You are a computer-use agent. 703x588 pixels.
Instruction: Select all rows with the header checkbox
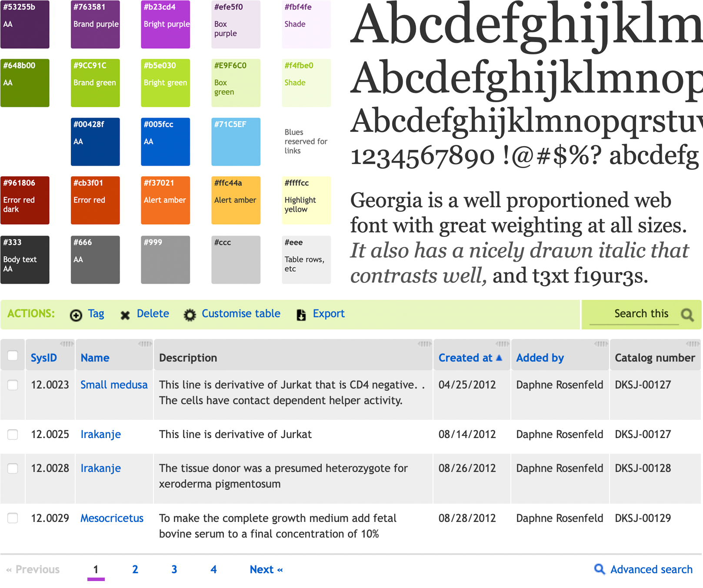coord(13,355)
